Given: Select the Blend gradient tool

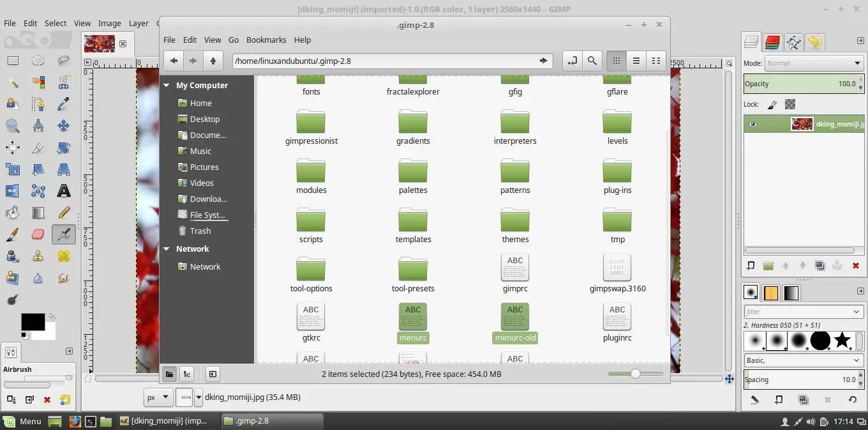Looking at the screenshot, I should (x=38, y=213).
